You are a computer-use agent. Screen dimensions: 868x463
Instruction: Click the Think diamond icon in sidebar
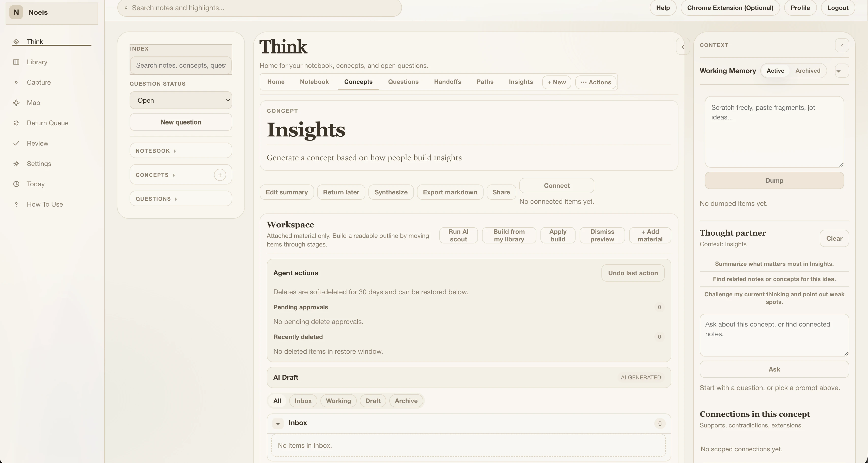16,42
